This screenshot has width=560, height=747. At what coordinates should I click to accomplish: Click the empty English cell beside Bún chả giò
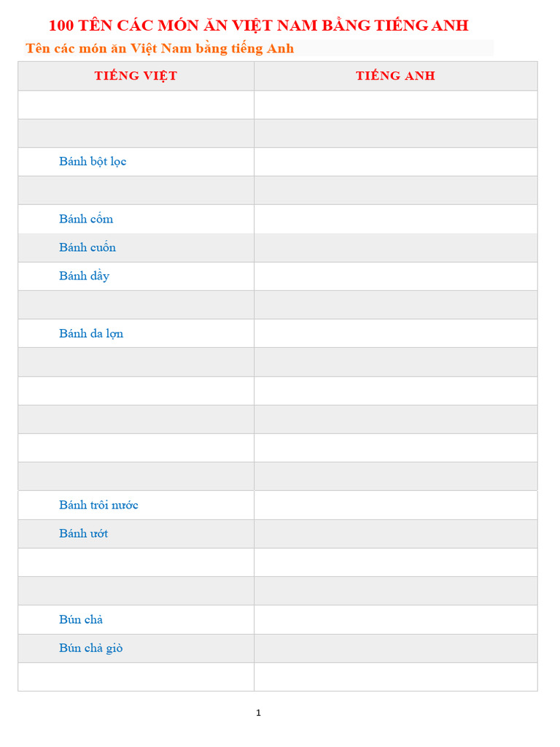(x=395, y=648)
